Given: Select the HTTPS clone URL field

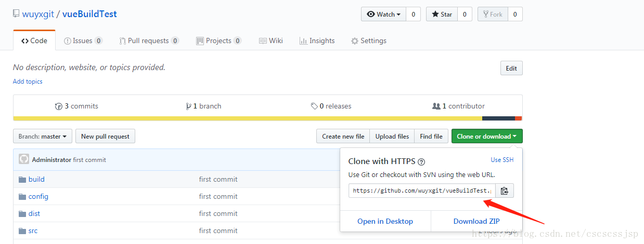Looking at the screenshot, I should (422, 191).
